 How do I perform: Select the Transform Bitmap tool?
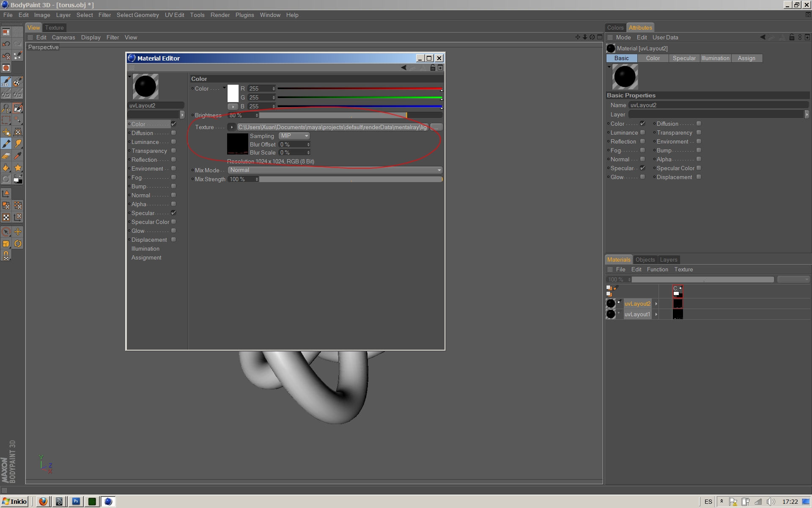(x=18, y=132)
